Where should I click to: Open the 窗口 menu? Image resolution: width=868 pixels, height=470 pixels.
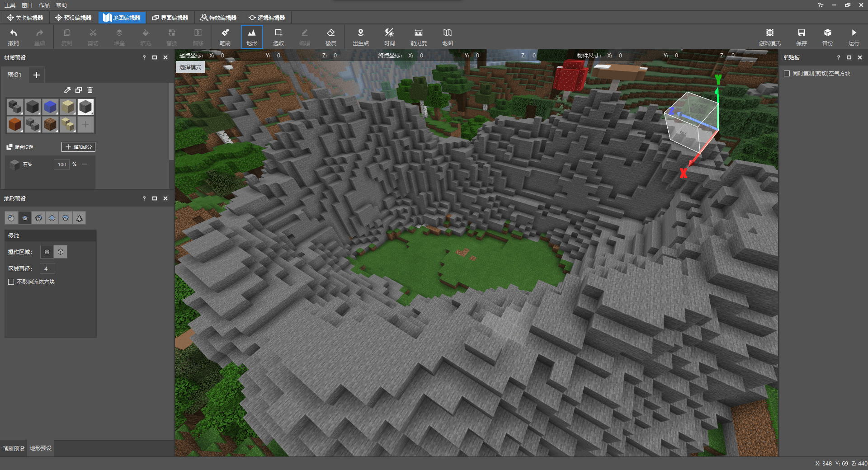[x=27, y=5]
